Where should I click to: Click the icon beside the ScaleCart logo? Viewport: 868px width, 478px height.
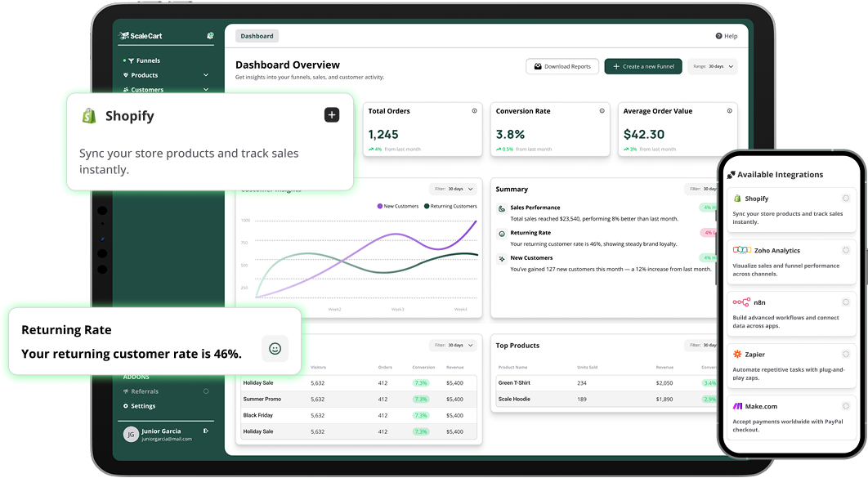coord(210,35)
